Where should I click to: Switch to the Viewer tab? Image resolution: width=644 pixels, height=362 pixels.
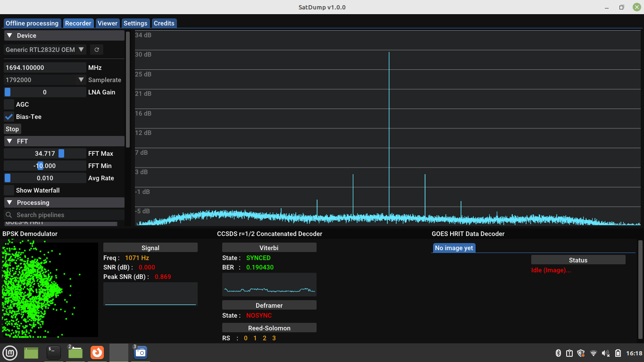pyautogui.click(x=107, y=23)
